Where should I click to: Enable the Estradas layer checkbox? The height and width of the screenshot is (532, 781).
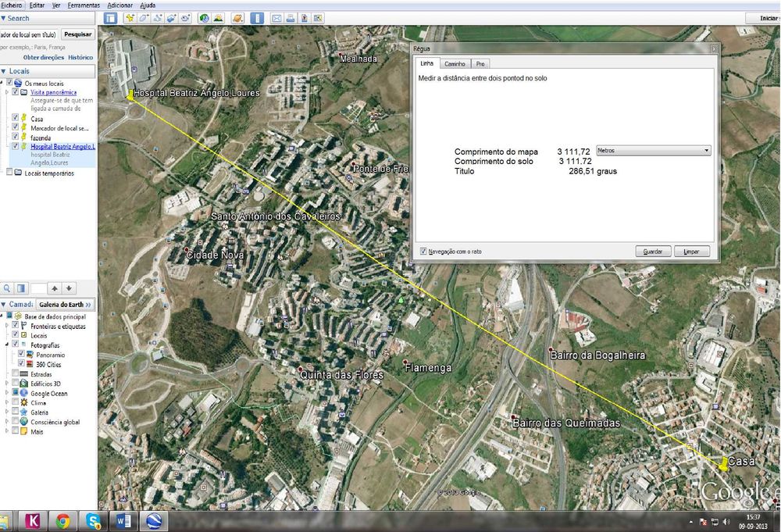[x=15, y=373]
